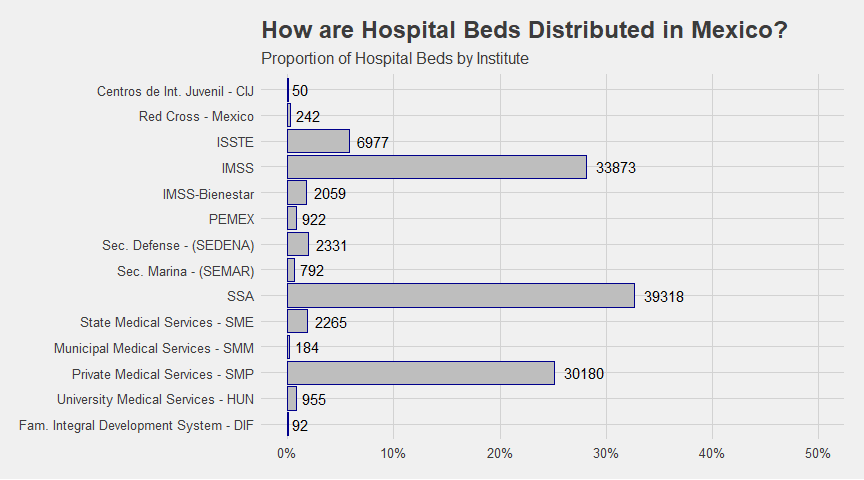Screen dimensions: 864x480
Task: Click the State Medical Services - SME bar
Action: [x=298, y=321]
